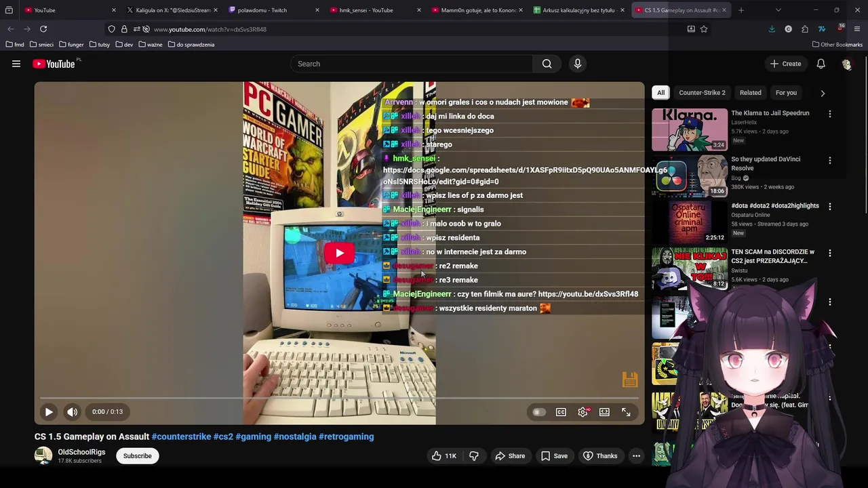868x488 pixels.
Task: Open the browser downloads arrow icon
Action: [x=772, y=29]
